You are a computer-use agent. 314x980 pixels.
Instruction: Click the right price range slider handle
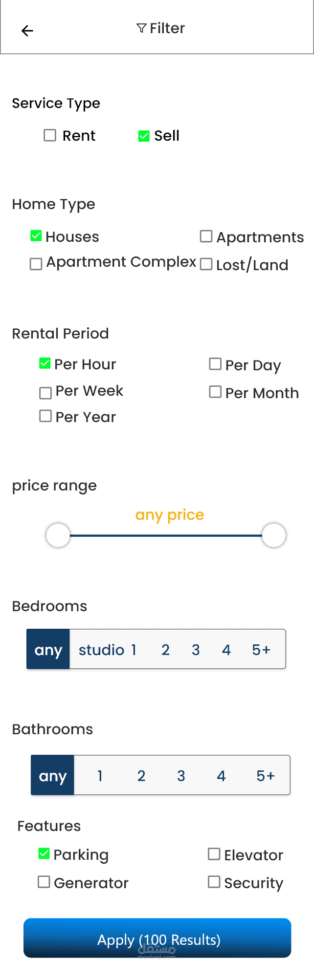coord(274,535)
